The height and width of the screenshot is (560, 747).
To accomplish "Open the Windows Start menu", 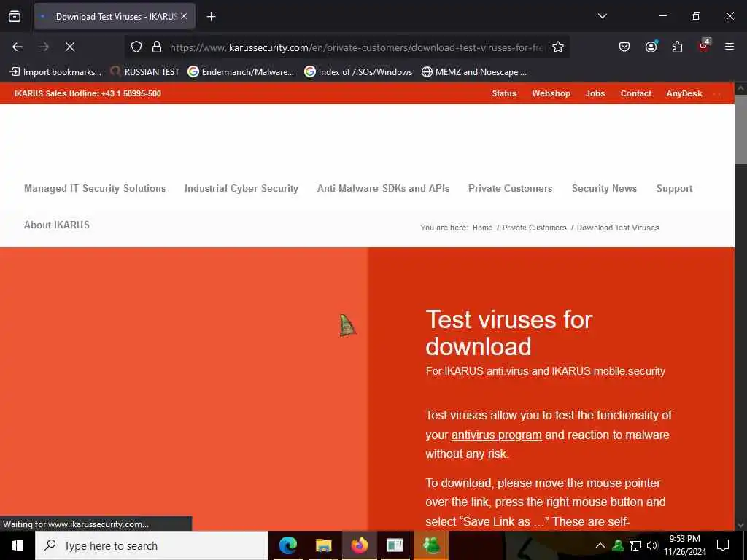I will pyautogui.click(x=18, y=545).
